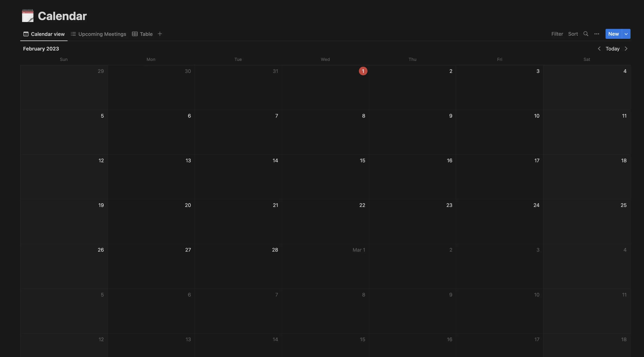Click the Table view grid icon

135,34
